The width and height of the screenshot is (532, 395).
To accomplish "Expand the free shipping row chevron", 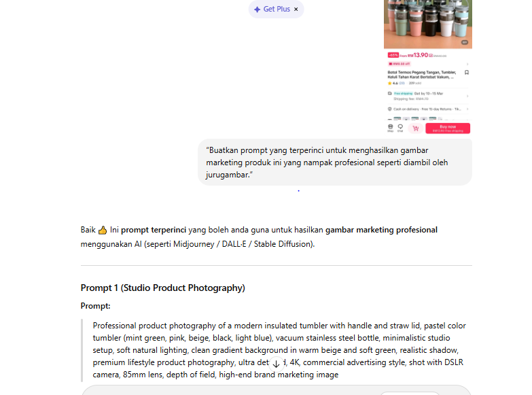I will pos(467,96).
